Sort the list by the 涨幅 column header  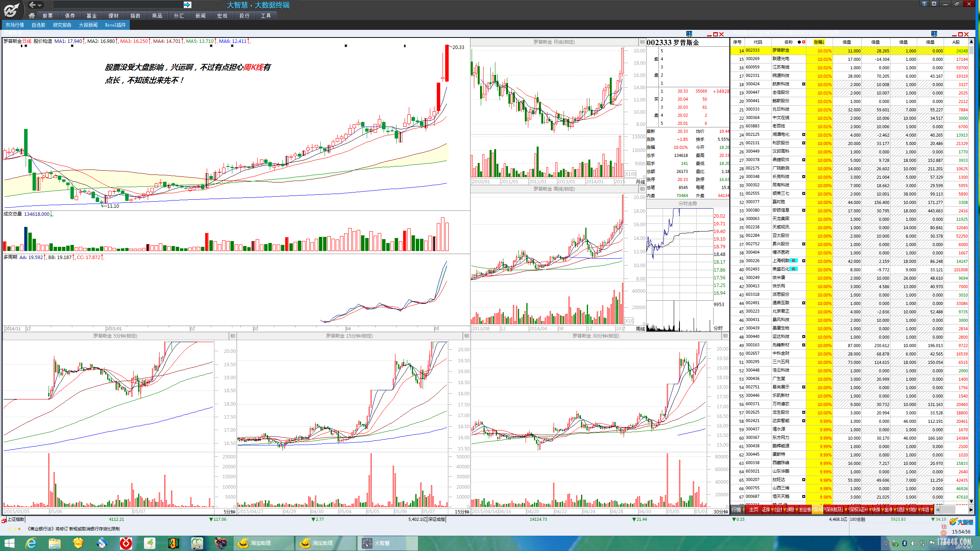pyautogui.click(x=819, y=42)
